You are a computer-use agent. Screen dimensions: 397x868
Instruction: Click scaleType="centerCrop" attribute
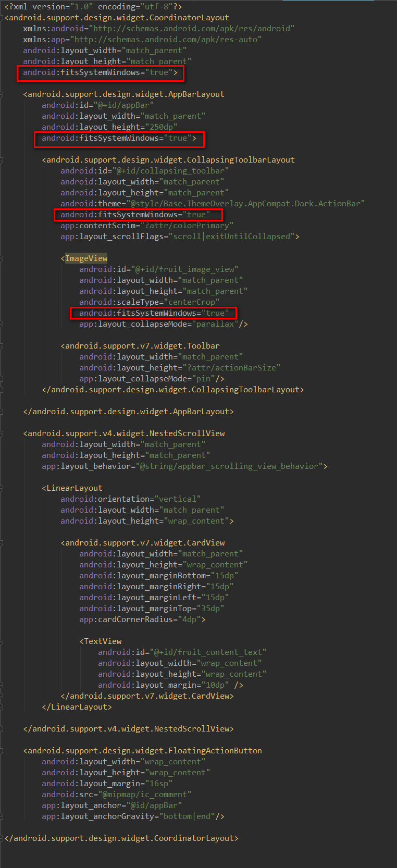[x=149, y=302]
